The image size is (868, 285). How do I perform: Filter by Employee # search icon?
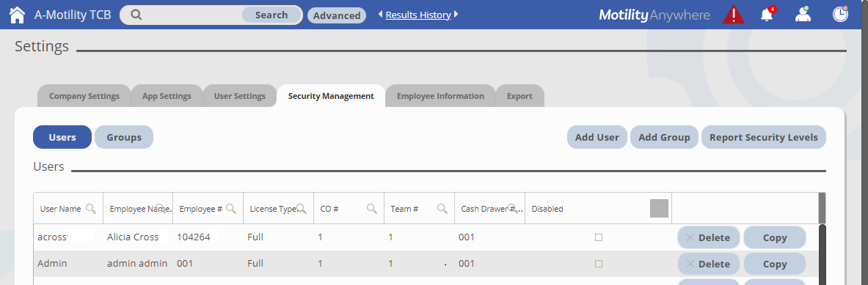point(231,209)
